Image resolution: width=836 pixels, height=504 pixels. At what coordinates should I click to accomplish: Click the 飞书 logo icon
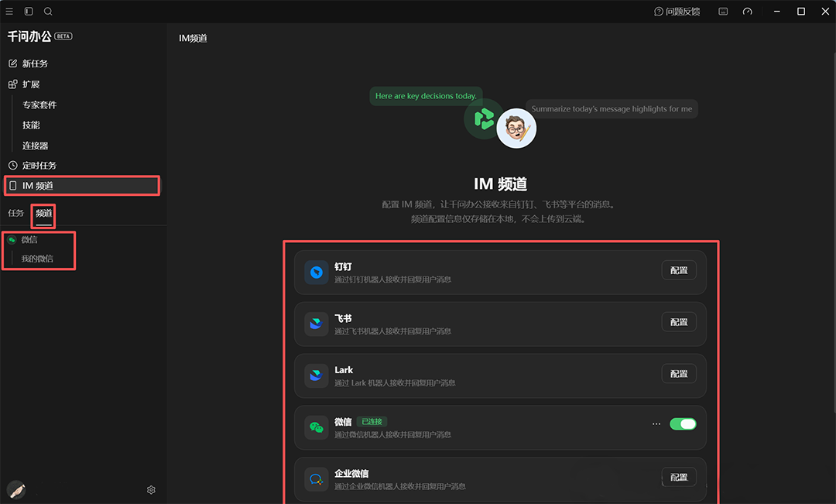(316, 324)
